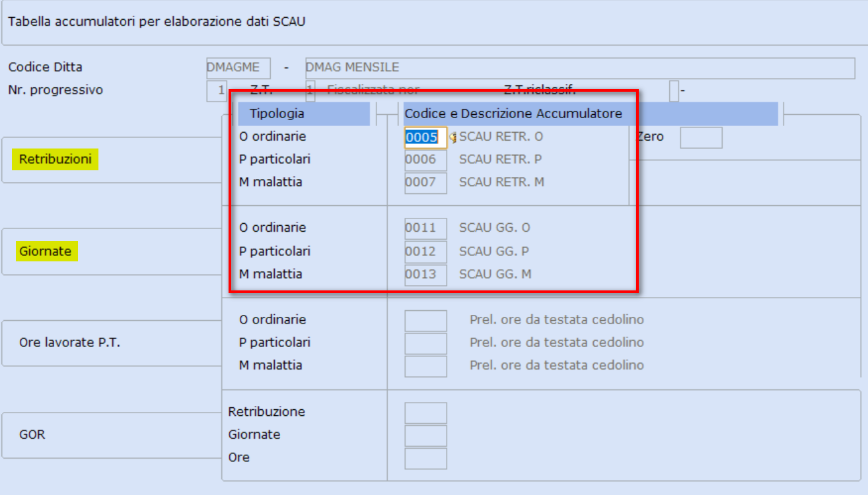The width and height of the screenshot is (868, 495).
Task: Click accumulator code field 0006
Action: (x=426, y=160)
